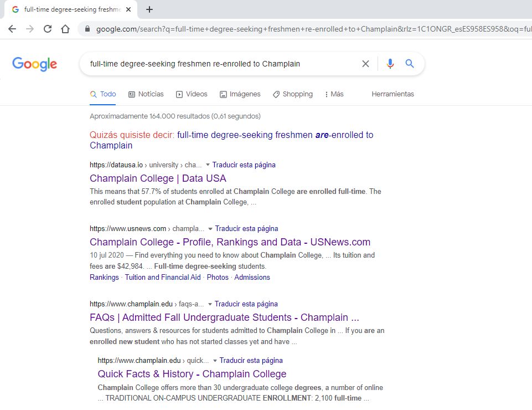Screen dimensions: 532x410
Task: Expand dropdown arrow next to datausa.io result
Action: click(x=208, y=165)
